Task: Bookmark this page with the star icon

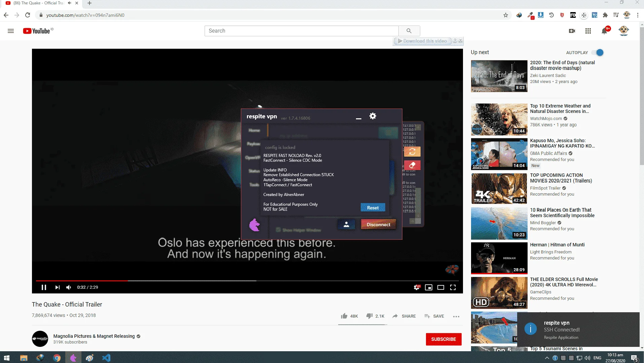Action: coord(505,15)
